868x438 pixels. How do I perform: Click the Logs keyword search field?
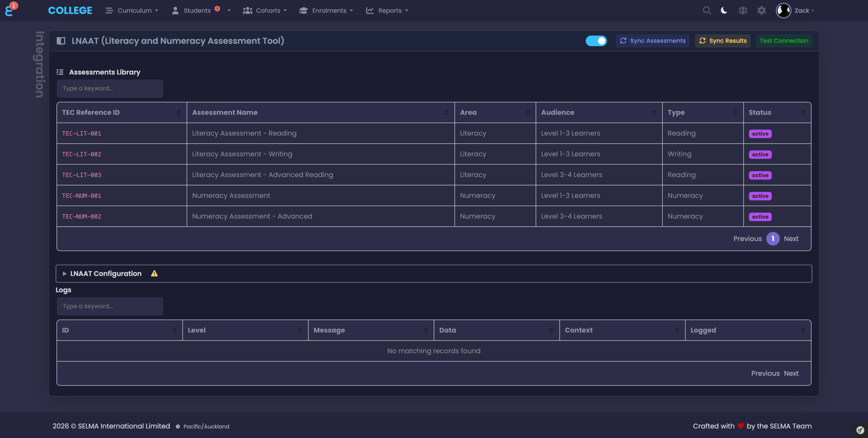tap(109, 306)
